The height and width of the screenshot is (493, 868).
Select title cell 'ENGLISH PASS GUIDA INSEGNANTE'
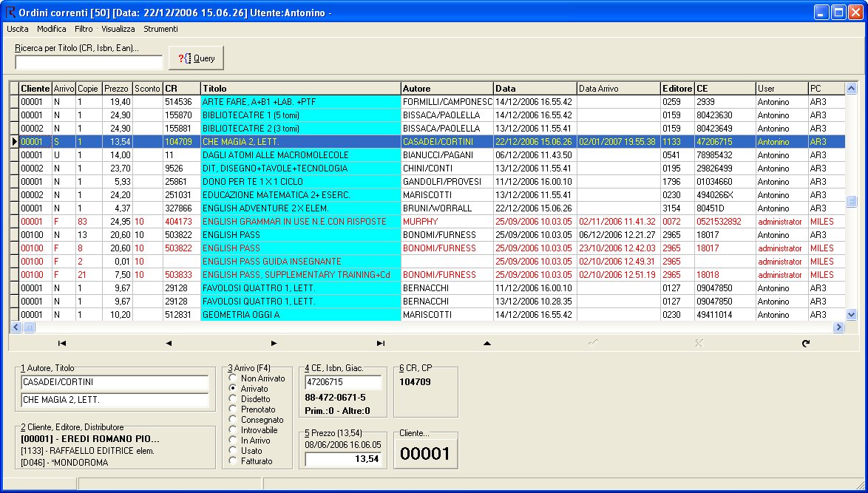click(301, 261)
